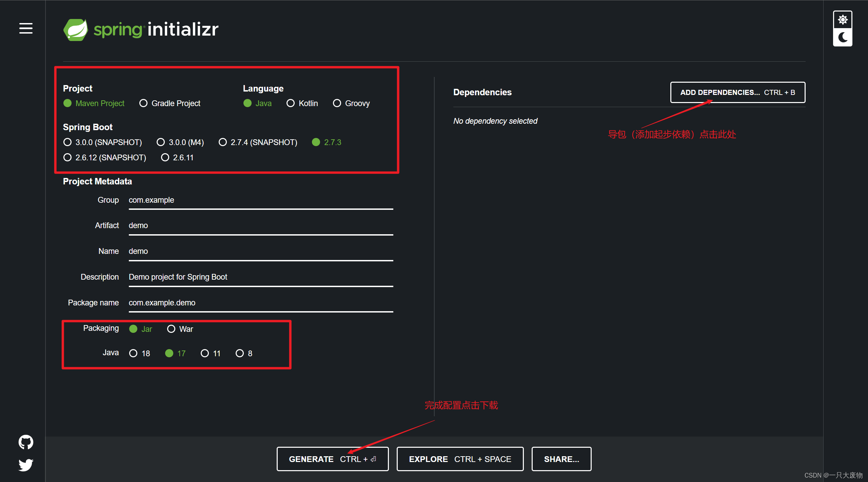Focus the Artifact input field
868x482 pixels.
pos(261,226)
